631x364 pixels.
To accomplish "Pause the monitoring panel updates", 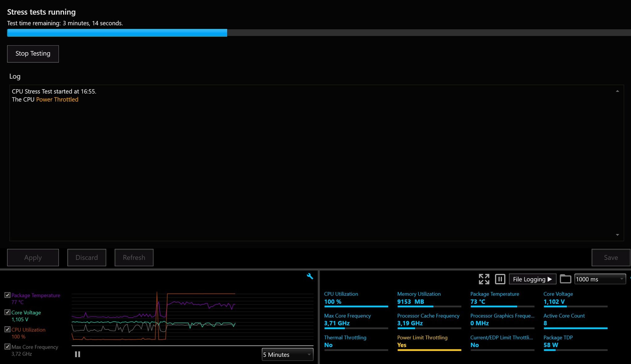I will [x=500, y=279].
